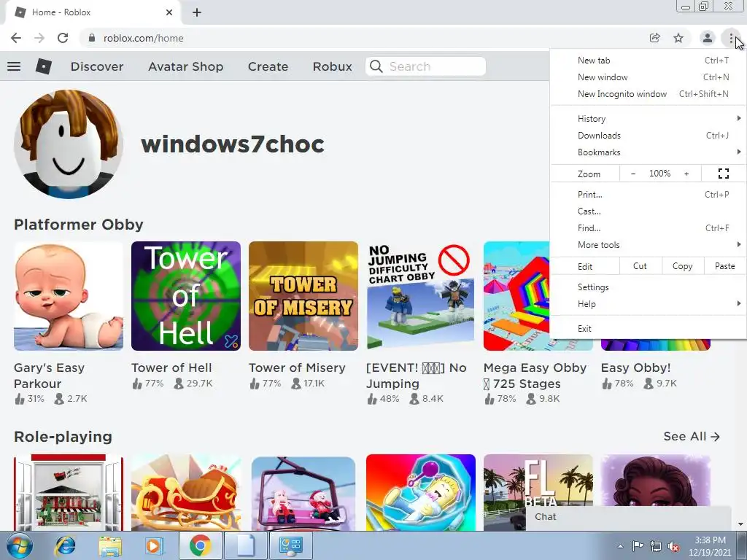Open Windows Explorer folder on taskbar

pos(110,545)
